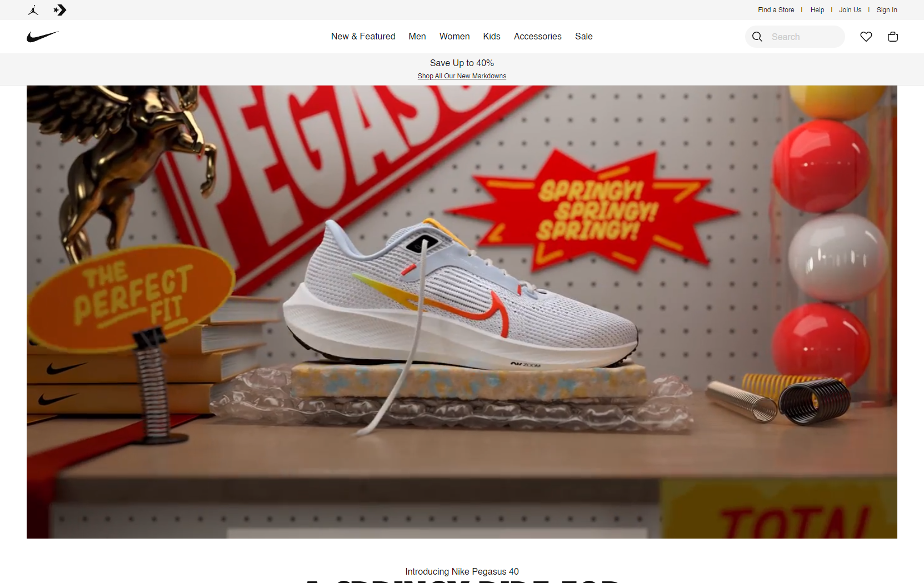924x583 pixels.
Task: Open the New & Featured menu
Action: 363,37
